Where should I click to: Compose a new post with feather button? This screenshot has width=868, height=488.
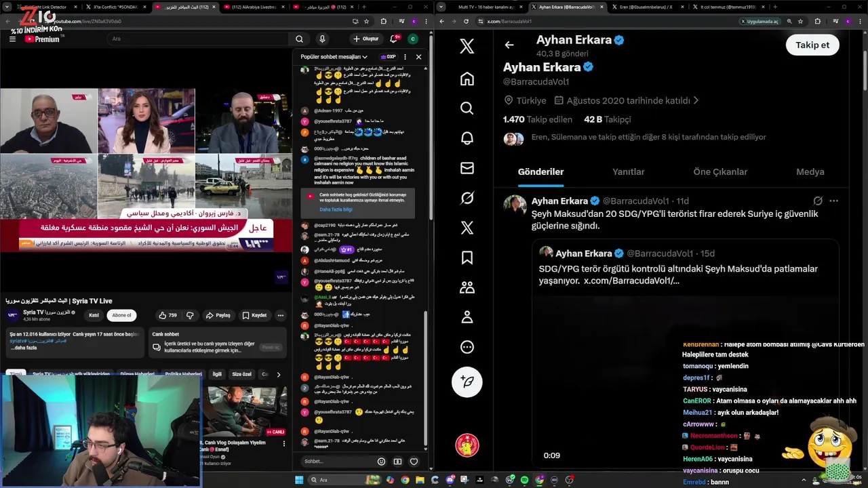point(467,382)
